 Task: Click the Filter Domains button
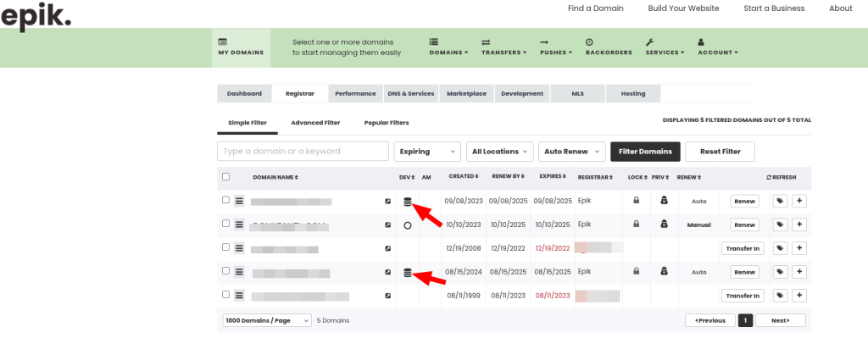pos(645,152)
